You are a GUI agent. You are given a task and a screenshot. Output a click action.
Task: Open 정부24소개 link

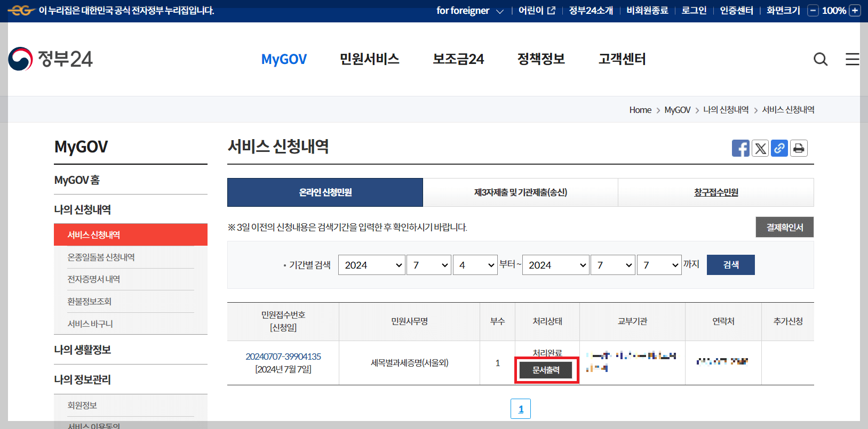click(x=591, y=11)
